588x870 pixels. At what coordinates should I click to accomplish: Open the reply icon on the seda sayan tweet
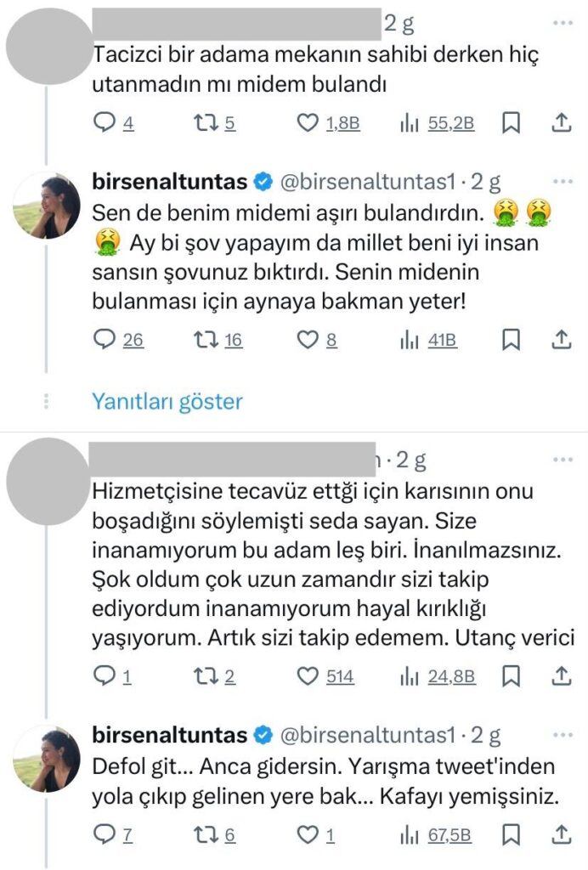(105, 676)
